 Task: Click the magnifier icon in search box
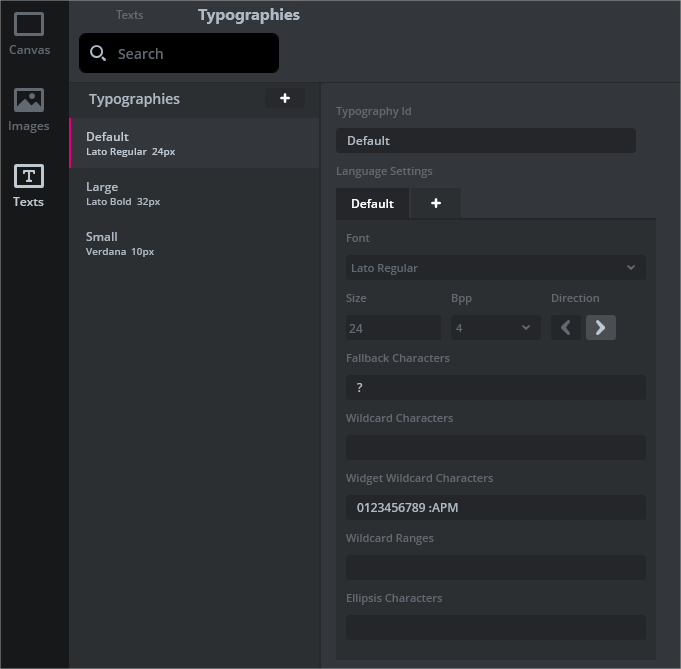point(98,53)
